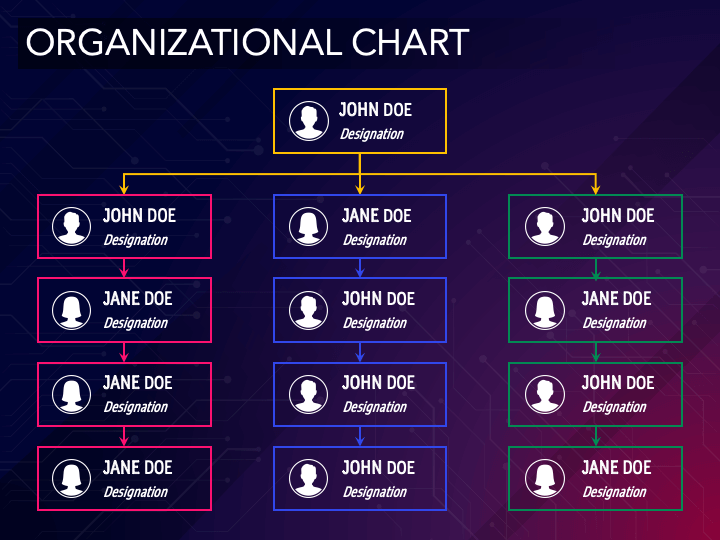
Task: Click the female avatar in the bottom green box
Action: pyautogui.click(x=545, y=478)
